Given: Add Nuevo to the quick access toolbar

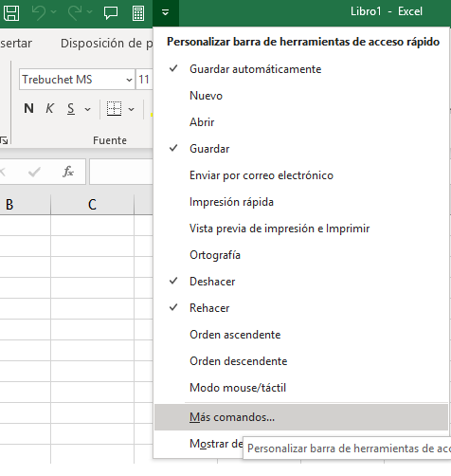Looking at the screenshot, I should pos(301,96).
